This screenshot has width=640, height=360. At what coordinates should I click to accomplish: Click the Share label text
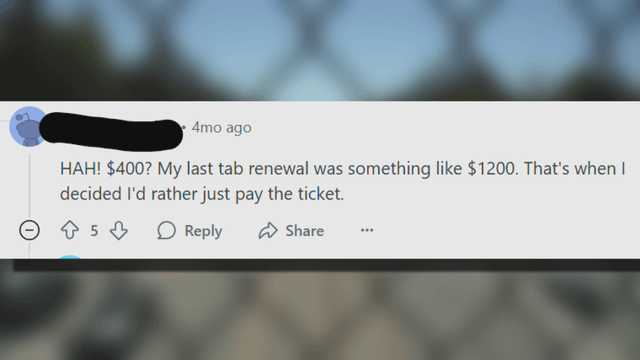click(x=304, y=231)
